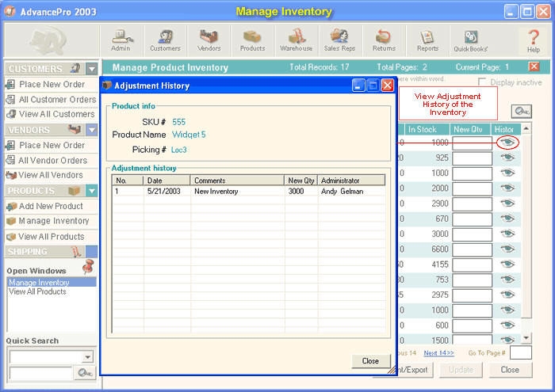Toggle the Display inactive checkbox
Image resolution: width=555 pixels, height=392 pixels.
(x=482, y=82)
